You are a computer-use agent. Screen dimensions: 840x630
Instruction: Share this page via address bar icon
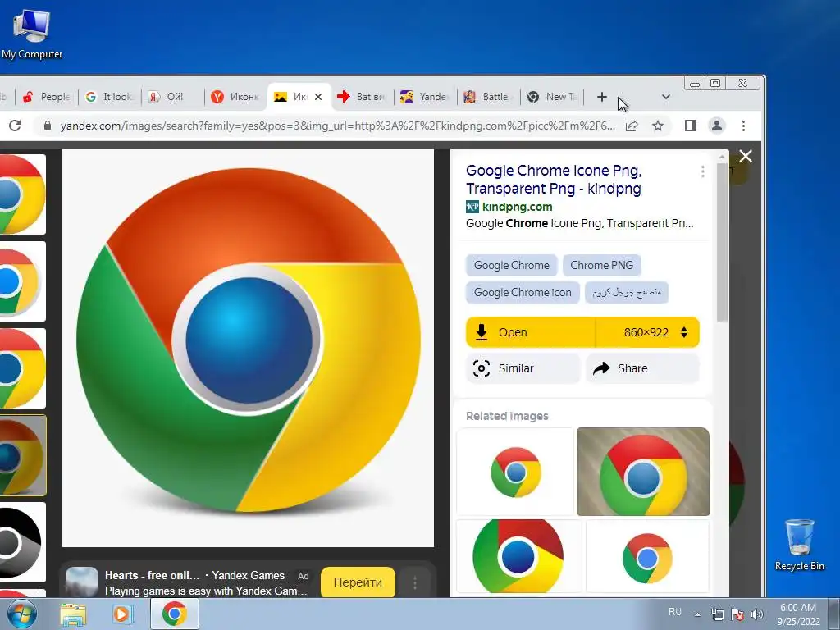[632, 126]
